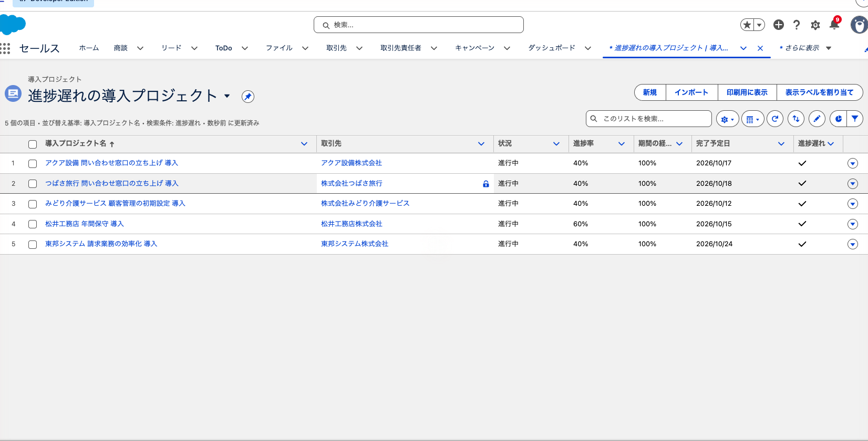Open row actions for 松井工務店

click(853, 224)
